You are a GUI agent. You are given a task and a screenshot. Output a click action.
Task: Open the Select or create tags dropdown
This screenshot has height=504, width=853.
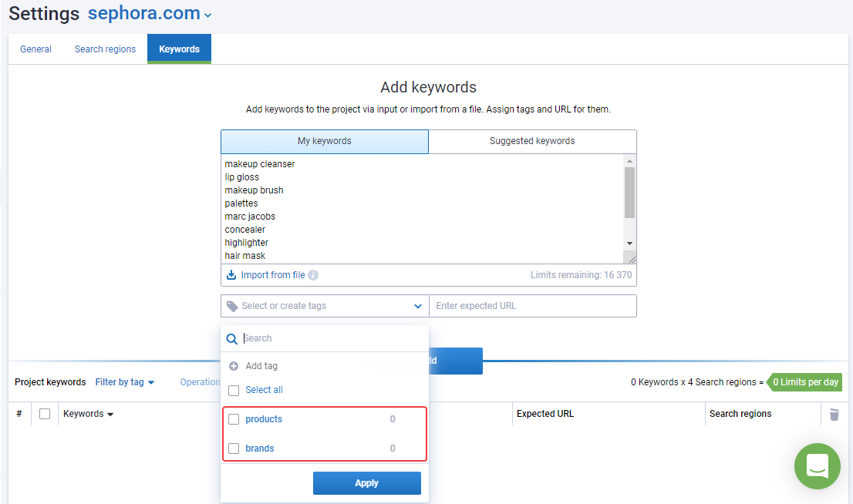click(x=325, y=306)
